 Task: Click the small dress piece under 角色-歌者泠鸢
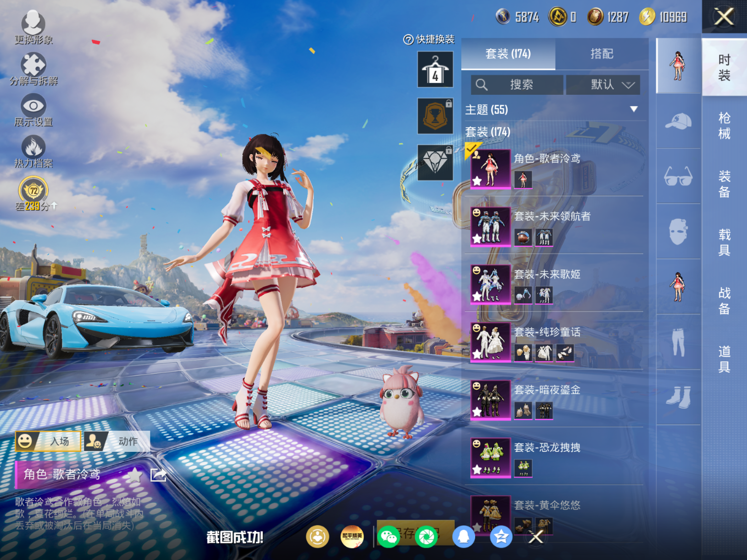523,180
